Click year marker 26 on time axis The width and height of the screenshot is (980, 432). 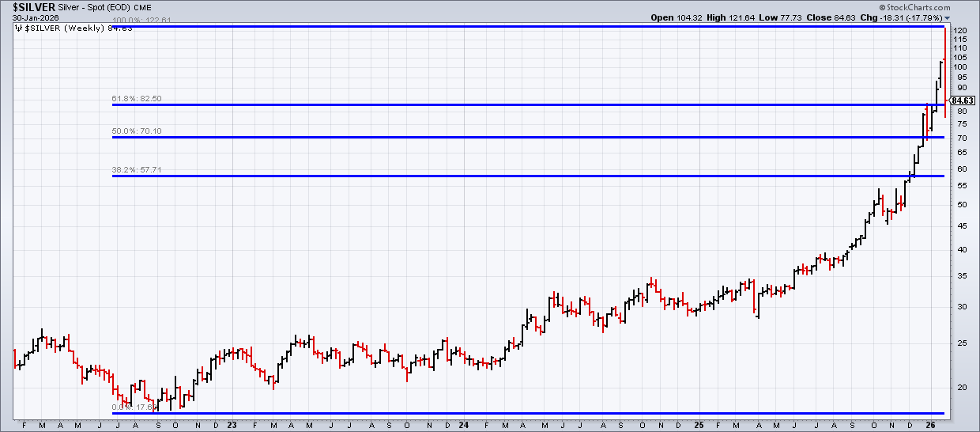coord(929,424)
